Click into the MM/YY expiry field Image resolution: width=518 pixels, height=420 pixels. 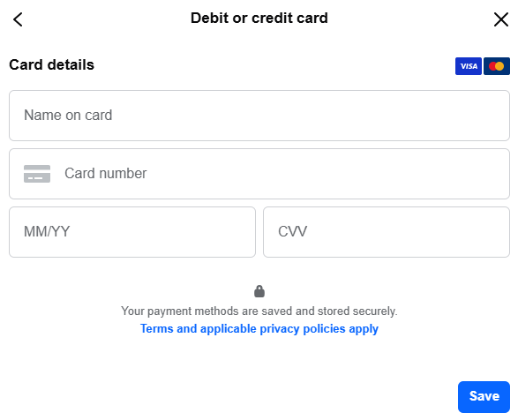click(x=132, y=232)
